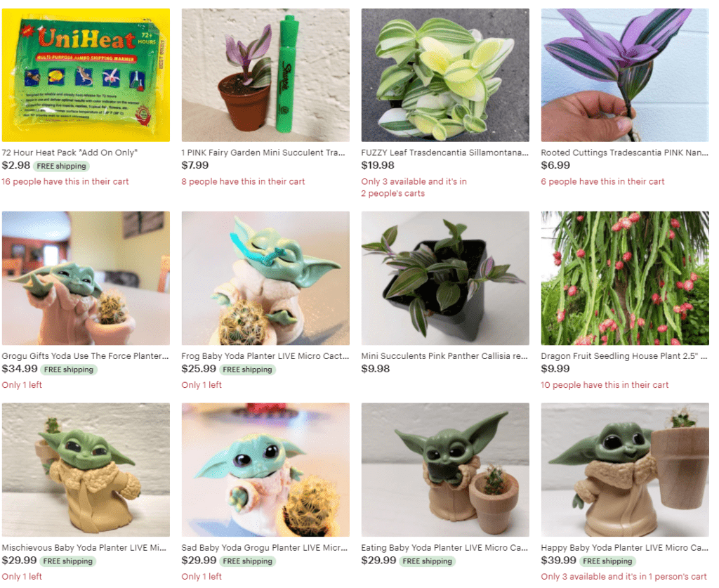719x588 pixels.
Task: Open the Dragon Fruit Seedling House Plant title
Action: click(x=624, y=356)
